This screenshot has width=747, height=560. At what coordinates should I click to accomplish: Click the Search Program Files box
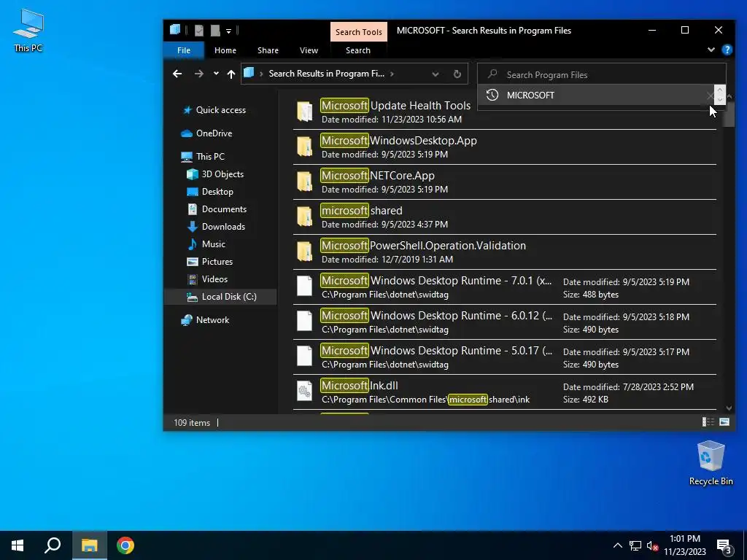[x=602, y=74]
